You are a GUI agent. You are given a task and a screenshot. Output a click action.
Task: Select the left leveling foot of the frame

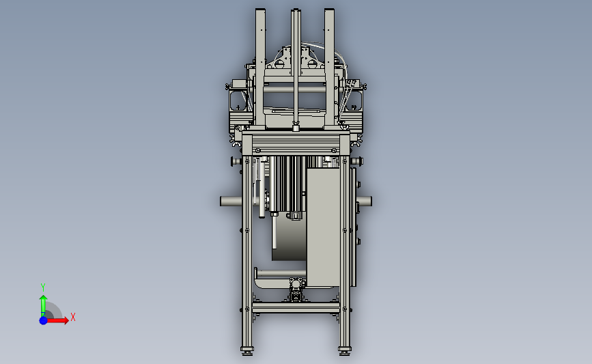tap(247, 351)
